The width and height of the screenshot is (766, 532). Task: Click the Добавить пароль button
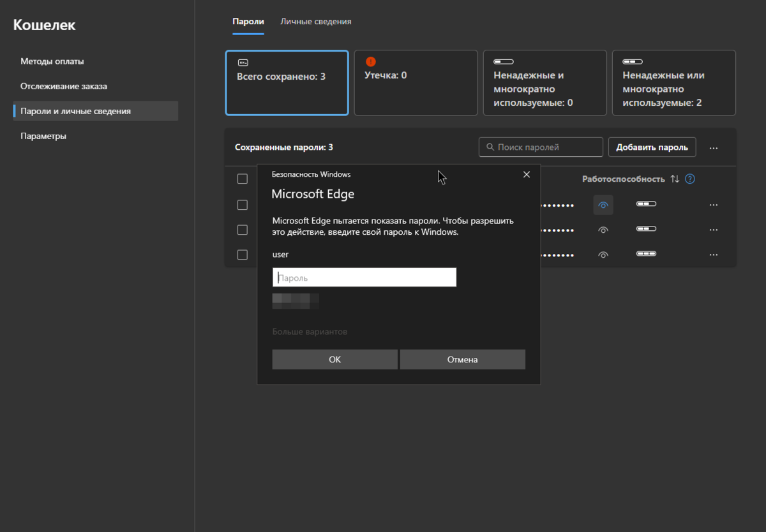pyautogui.click(x=652, y=147)
